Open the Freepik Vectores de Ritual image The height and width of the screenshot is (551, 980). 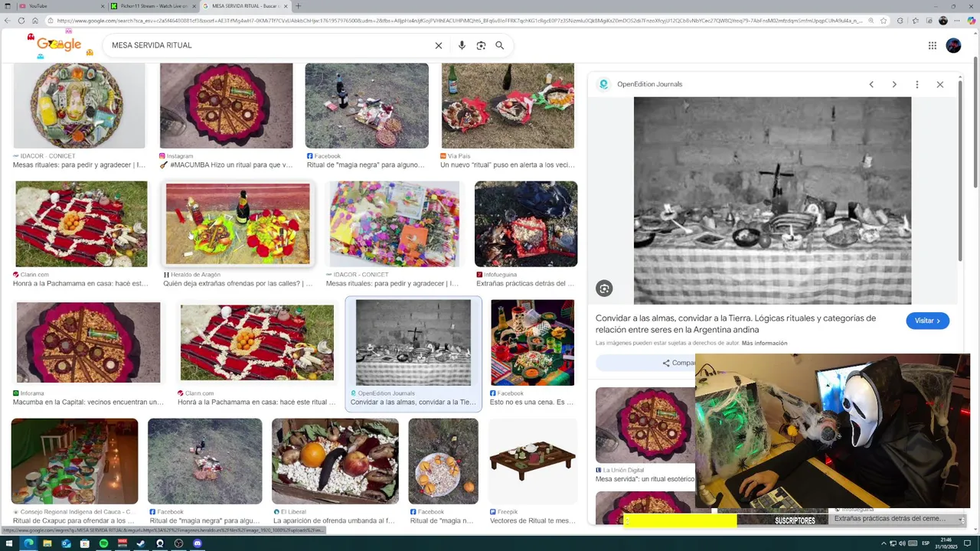click(533, 461)
